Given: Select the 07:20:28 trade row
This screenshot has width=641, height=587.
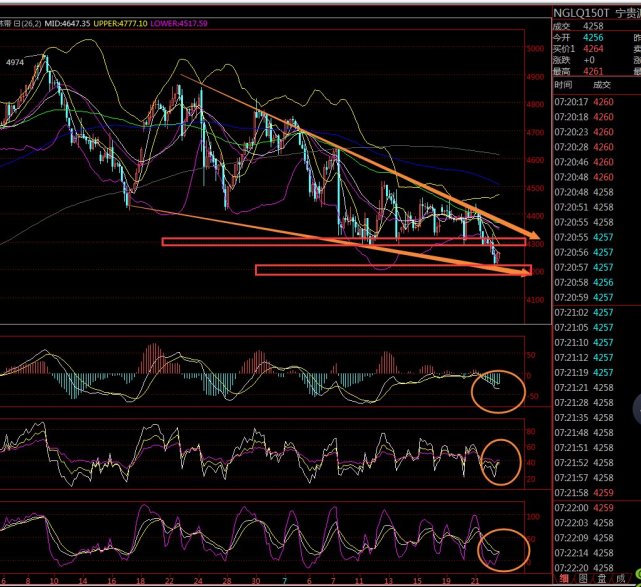Looking at the screenshot, I should pyautogui.click(x=584, y=147).
